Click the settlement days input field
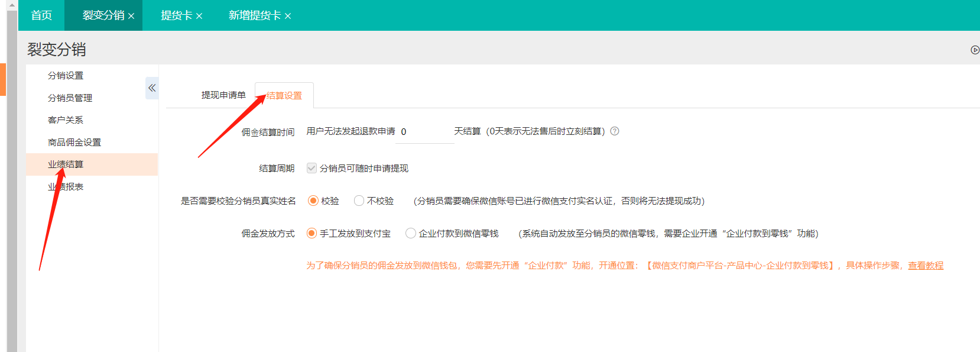 424,132
